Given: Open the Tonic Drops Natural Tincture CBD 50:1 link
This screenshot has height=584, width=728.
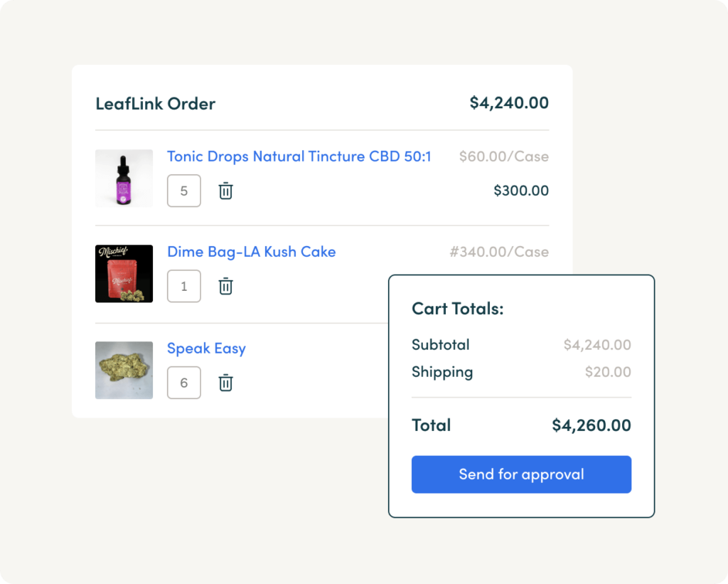Looking at the screenshot, I should point(299,156).
